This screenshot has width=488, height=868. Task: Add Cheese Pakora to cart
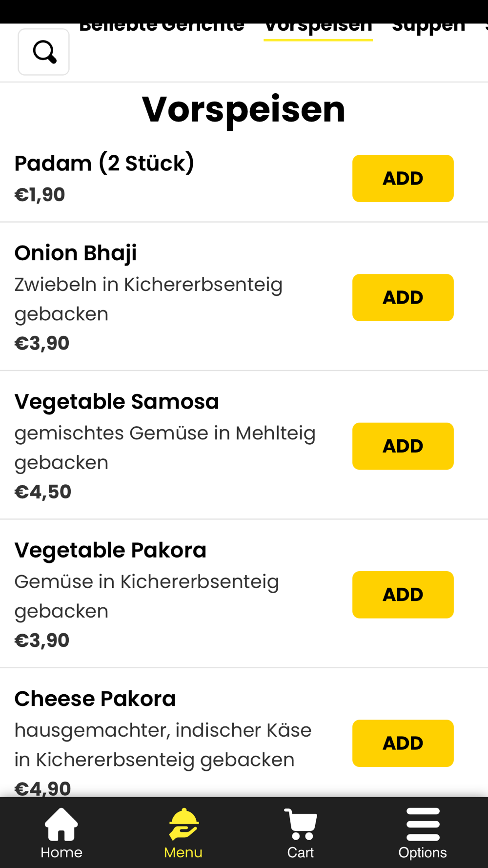coord(403,743)
